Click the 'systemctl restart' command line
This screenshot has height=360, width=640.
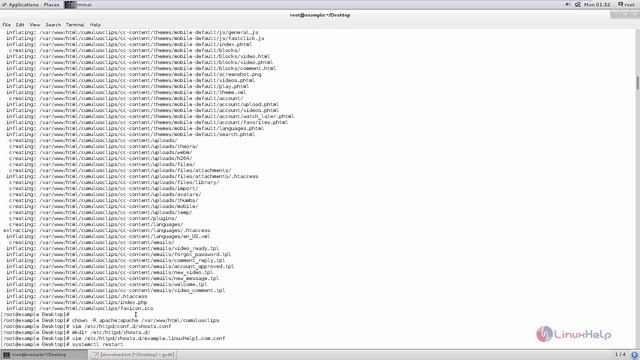click(62, 344)
